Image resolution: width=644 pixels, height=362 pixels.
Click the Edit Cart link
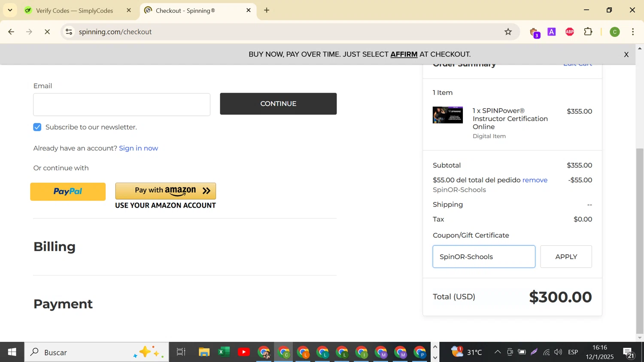[x=577, y=64]
